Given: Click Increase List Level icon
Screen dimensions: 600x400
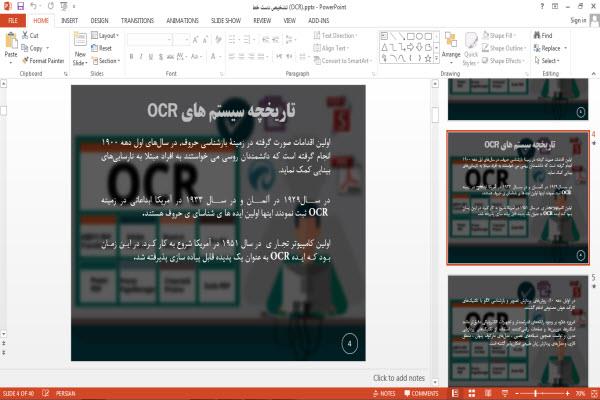Looking at the screenshot, I should [x=276, y=39].
